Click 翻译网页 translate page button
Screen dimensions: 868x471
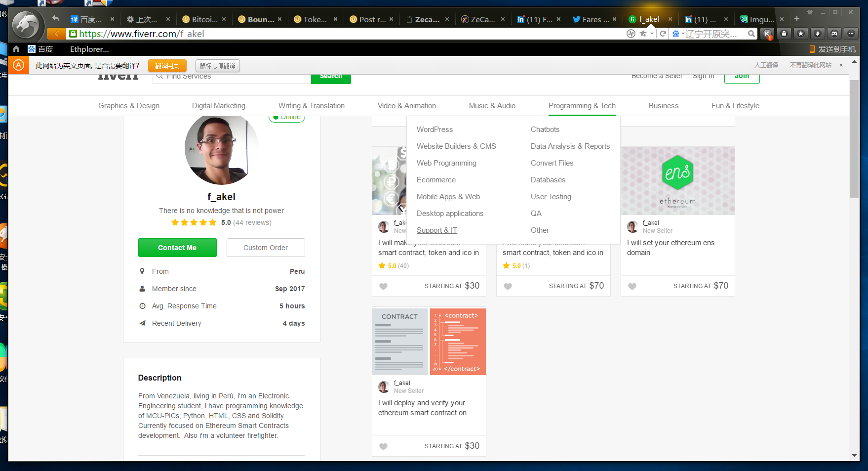pos(167,66)
